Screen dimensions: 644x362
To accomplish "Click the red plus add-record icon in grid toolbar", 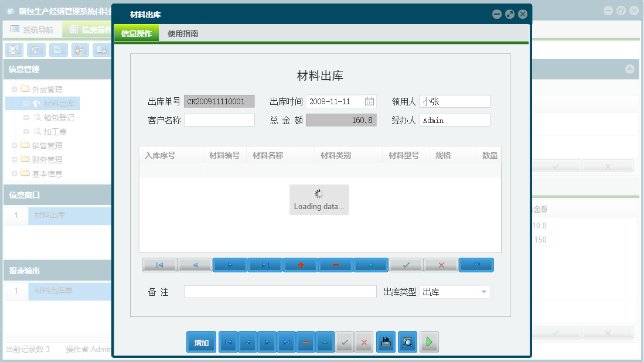I will pos(301,265).
